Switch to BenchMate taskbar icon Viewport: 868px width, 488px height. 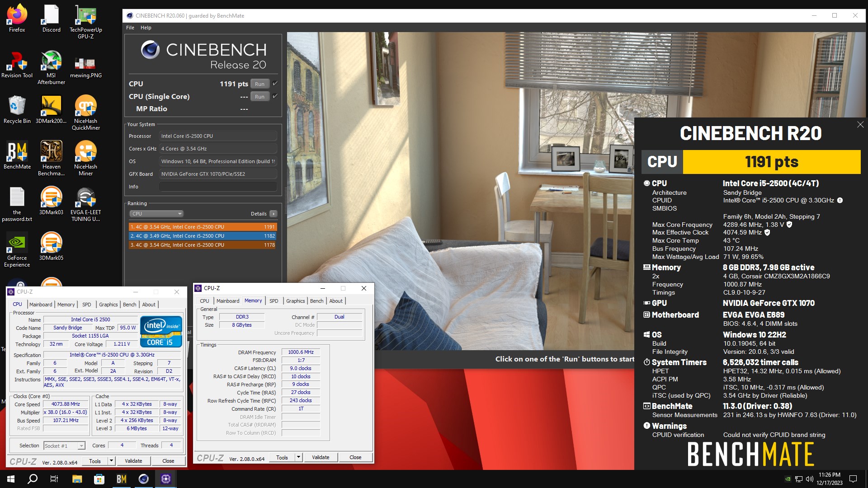(x=121, y=479)
